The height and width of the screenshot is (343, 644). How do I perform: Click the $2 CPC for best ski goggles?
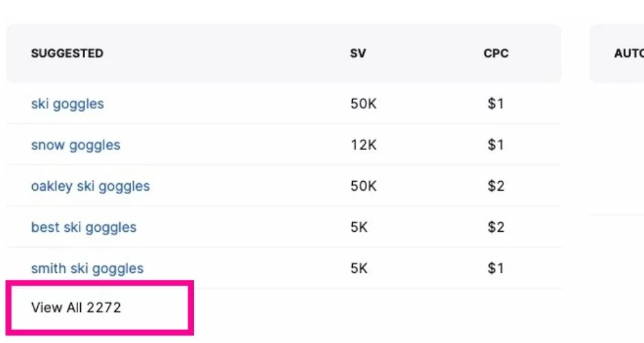pos(495,228)
